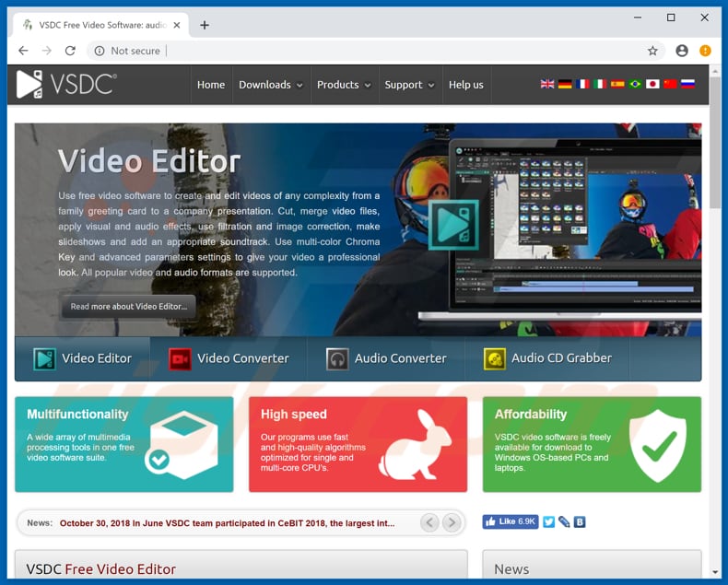Select the Video Editor banner tab

pyautogui.click(x=83, y=359)
